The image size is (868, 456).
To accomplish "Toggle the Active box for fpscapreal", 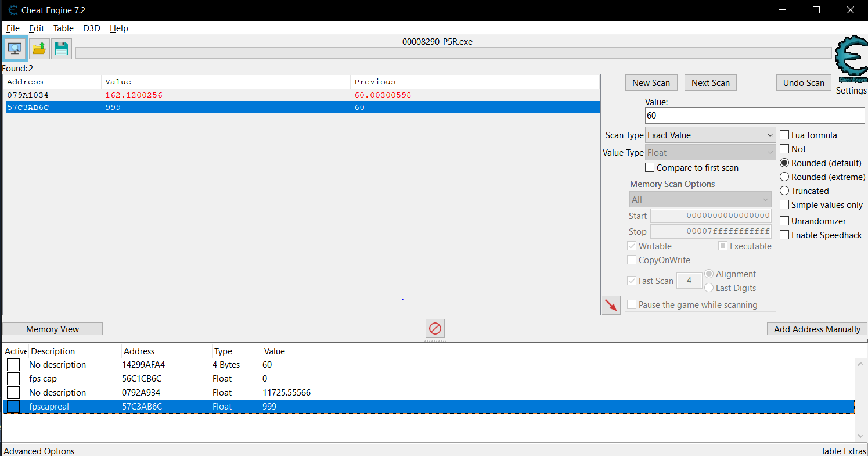I will 13,407.
